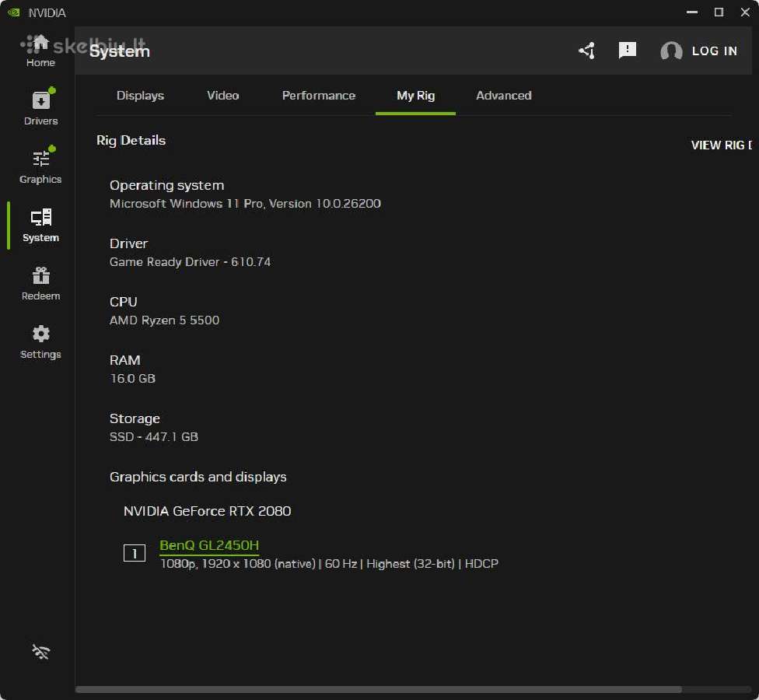
Task: Open the Advanced tab
Action: [x=504, y=96]
